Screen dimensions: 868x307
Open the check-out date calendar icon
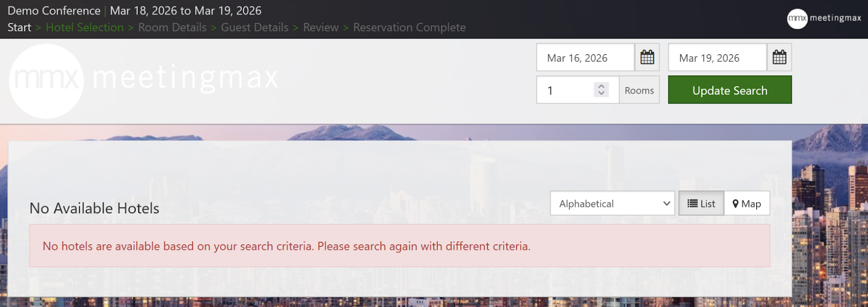point(779,57)
